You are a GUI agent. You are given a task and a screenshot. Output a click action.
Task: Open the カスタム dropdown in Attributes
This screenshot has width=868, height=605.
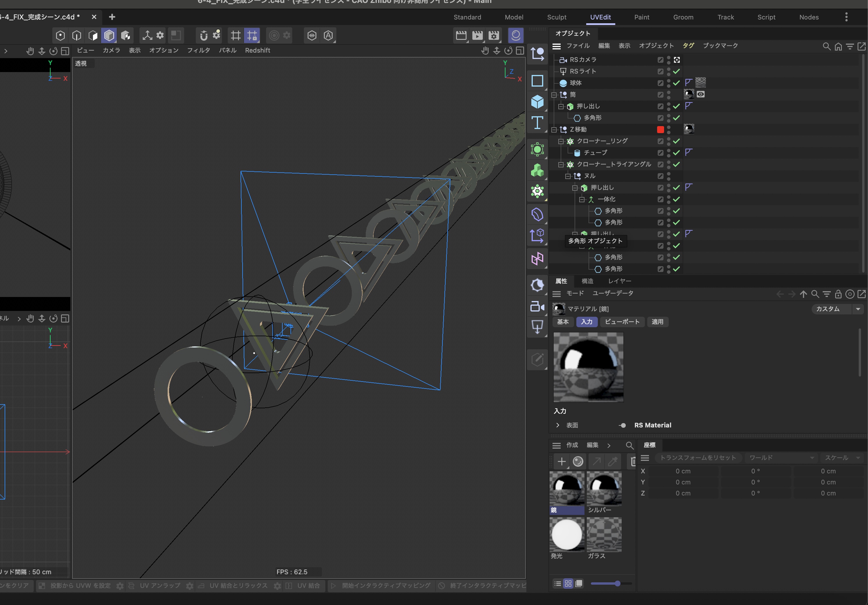(x=837, y=309)
